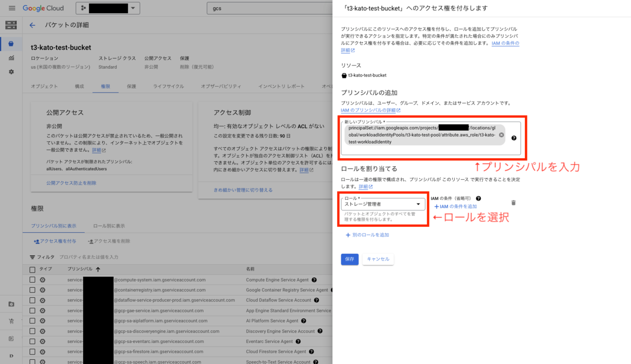Open the ライフサイクル tab
The height and width of the screenshot is (364, 631).
click(x=168, y=86)
